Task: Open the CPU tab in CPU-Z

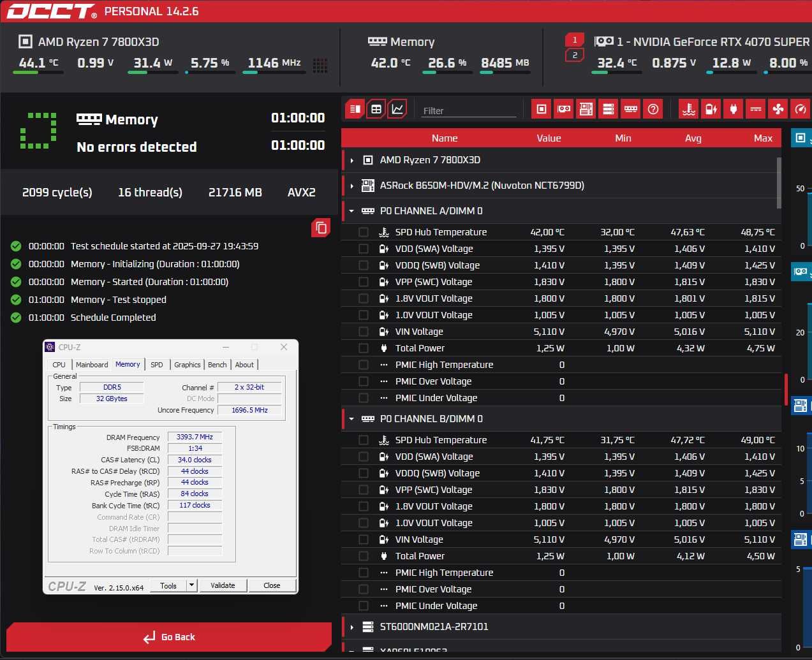Action: click(59, 365)
